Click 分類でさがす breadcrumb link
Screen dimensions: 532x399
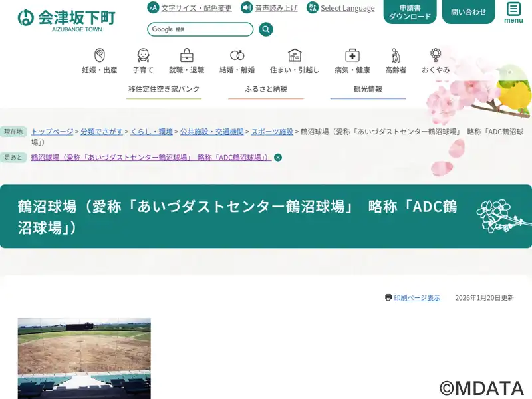point(102,132)
